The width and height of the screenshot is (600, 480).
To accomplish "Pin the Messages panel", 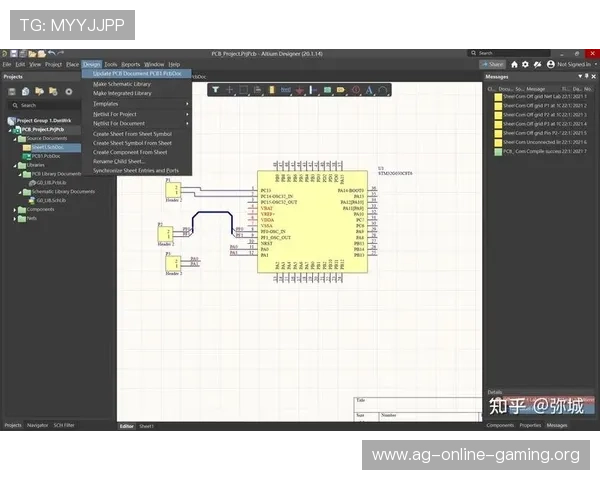I will click(587, 76).
